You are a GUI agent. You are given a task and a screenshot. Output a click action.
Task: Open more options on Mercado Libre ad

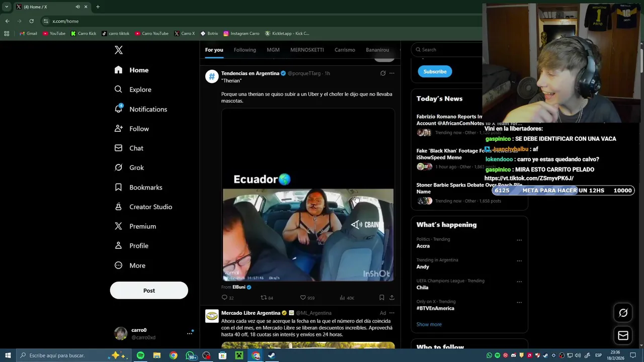(392, 313)
